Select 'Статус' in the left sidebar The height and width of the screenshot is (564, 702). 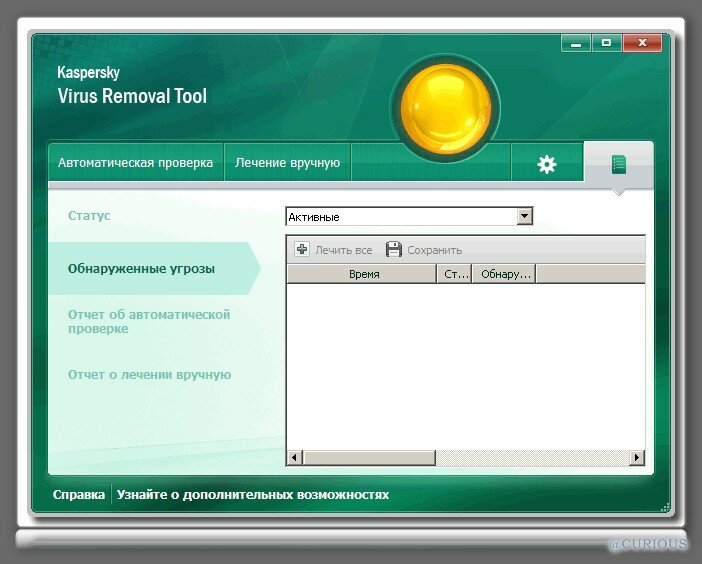click(x=89, y=216)
